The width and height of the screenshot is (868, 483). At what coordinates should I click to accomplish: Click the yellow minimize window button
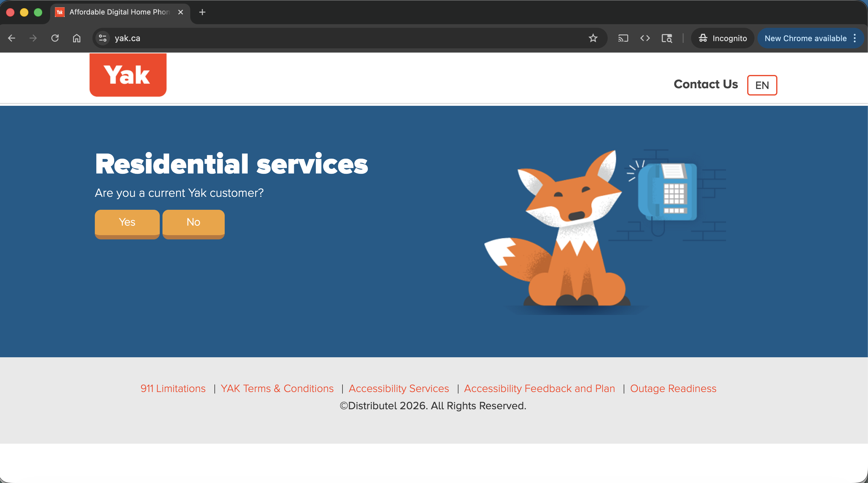point(24,12)
